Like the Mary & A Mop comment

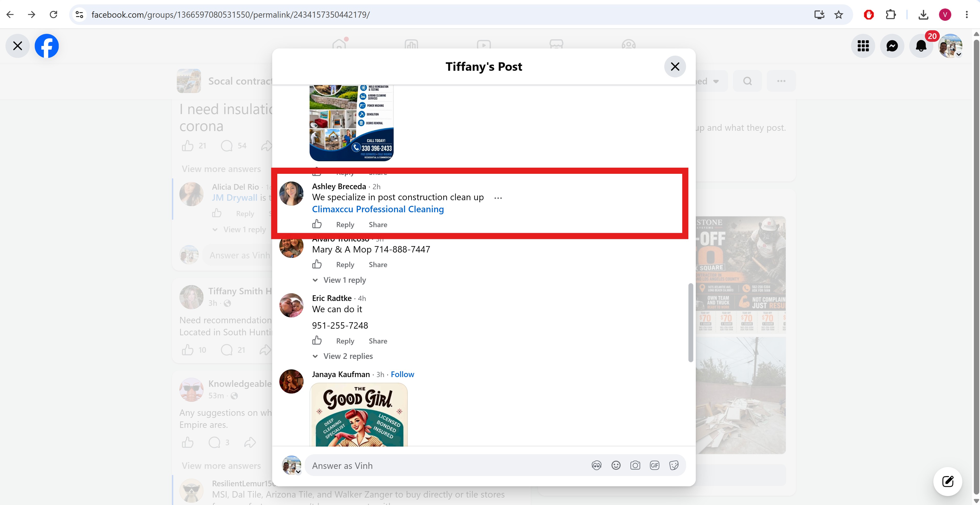[317, 264]
